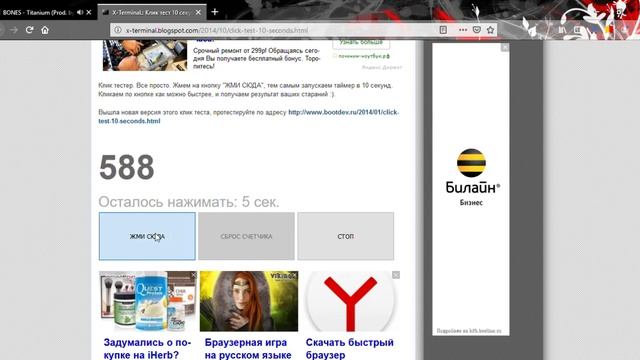Click the 588 click counter number
640x360 pixels.
(127, 167)
